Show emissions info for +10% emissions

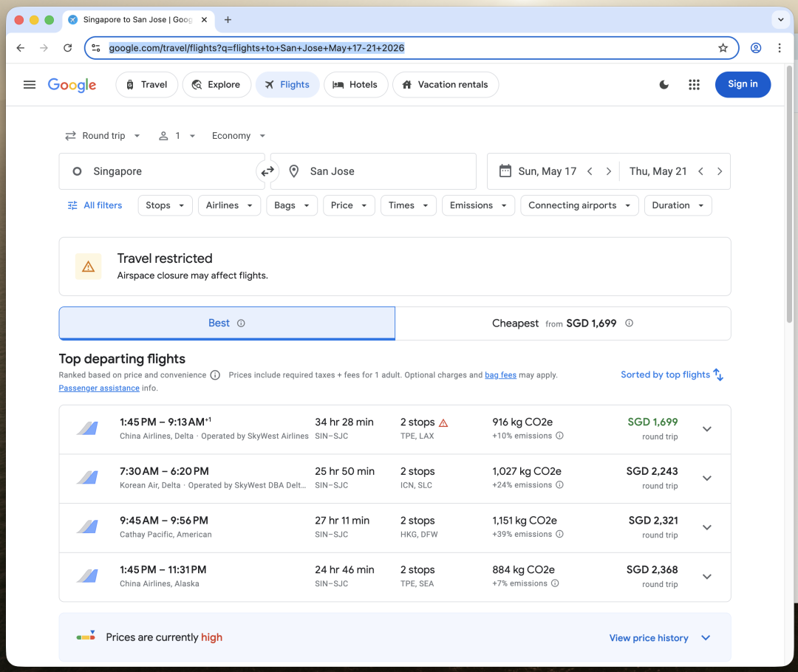[559, 436]
